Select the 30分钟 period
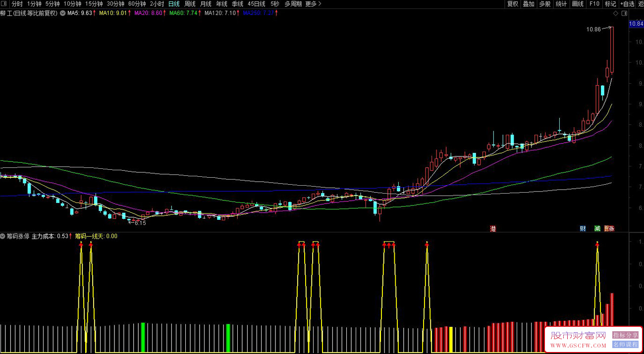Viewport: 644px width, 354px height. pos(116,4)
